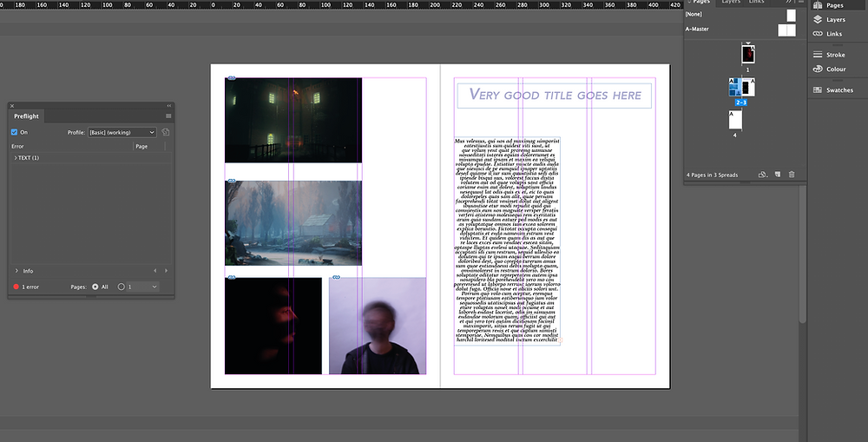Screen dimensions: 868x442
Task: Click the red error status dot in Preflight
Action: [x=16, y=287]
